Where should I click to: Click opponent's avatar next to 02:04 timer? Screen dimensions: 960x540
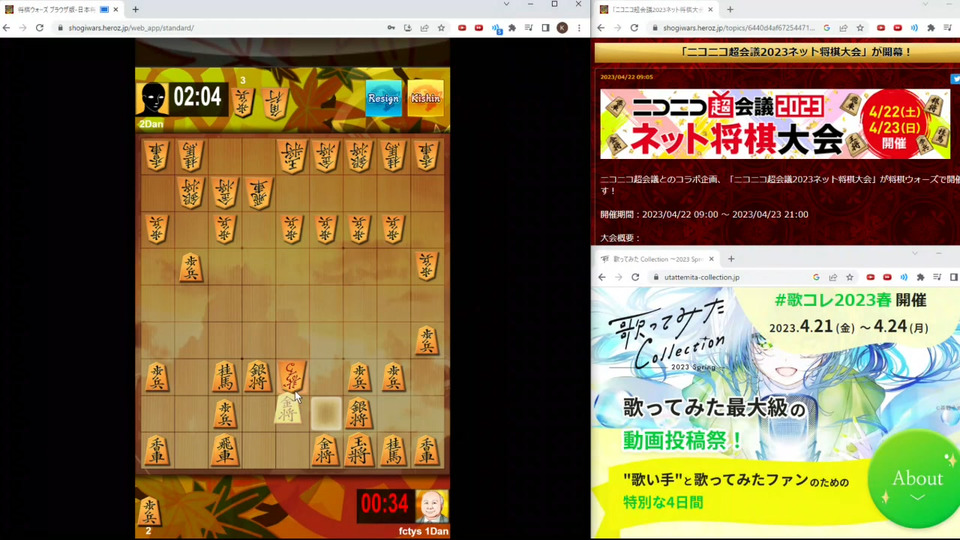[x=152, y=99]
